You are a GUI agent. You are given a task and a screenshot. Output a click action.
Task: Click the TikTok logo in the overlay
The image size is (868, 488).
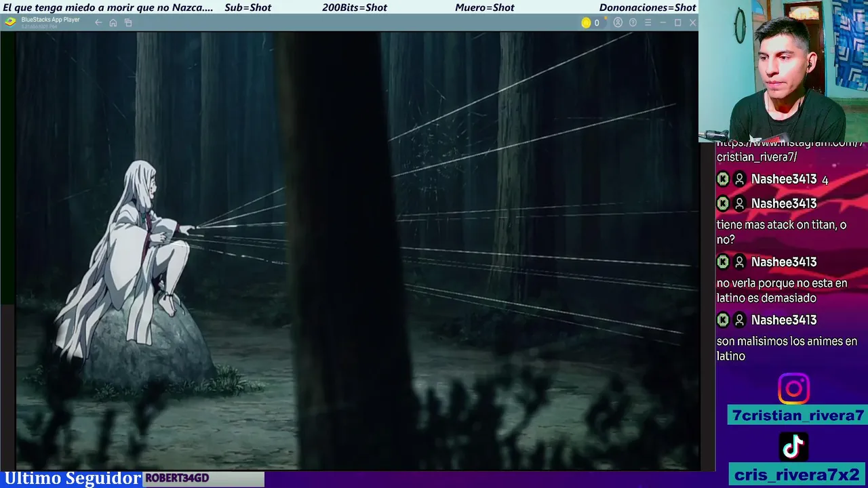pos(793,447)
